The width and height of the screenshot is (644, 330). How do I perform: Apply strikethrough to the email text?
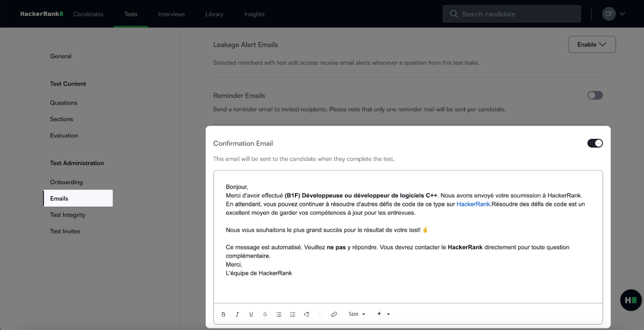click(x=265, y=314)
